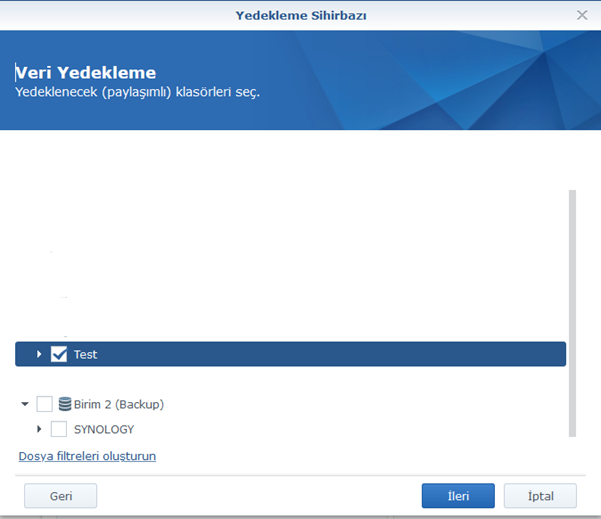Close the Yedekleme Sihirbazı dialog

(582, 15)
